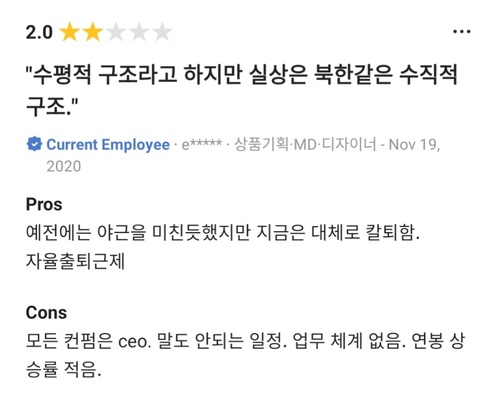Viewport: 500px width, 396px height.
Task: Click the fourth gray rating star
Action: [x=139, y=32]
